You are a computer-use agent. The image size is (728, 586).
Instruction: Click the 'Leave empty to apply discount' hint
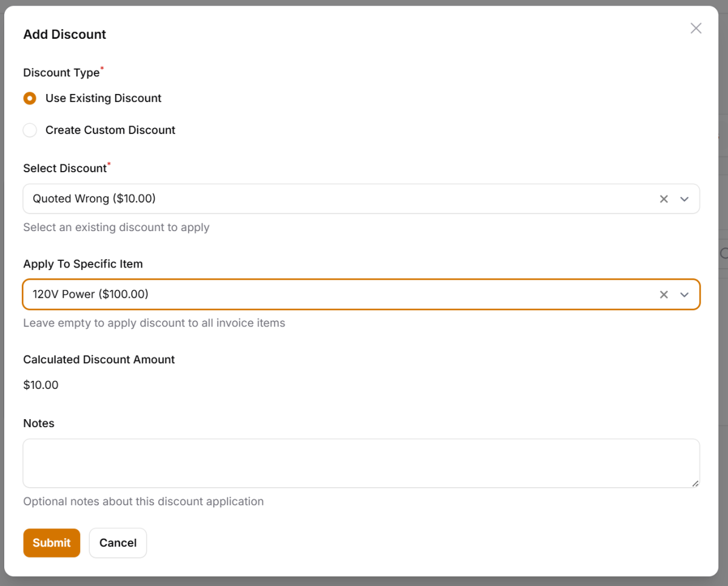pyautogui.click(x=154, y=323)
